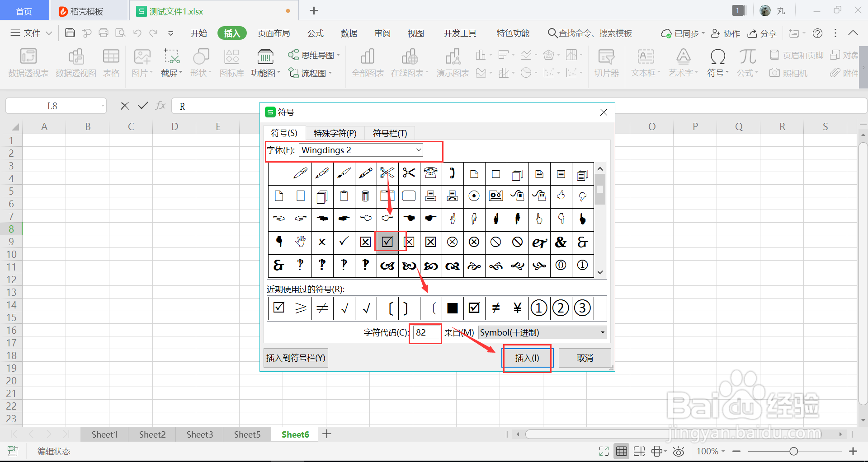Click the Save icon in the quick access toolbar
This screenshot has width=868, height=462.
(x=70, y=33)
